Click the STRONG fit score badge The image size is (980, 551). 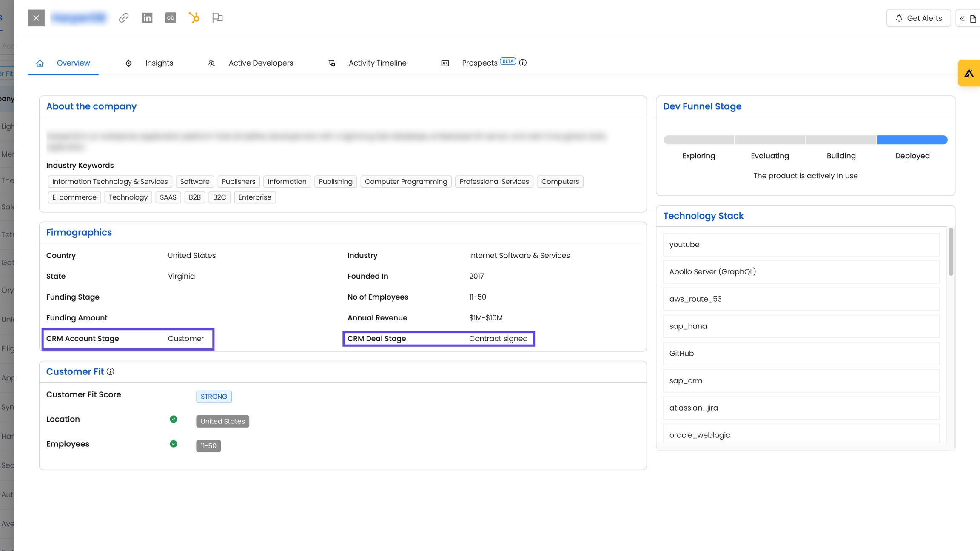(x=214, y=397)
